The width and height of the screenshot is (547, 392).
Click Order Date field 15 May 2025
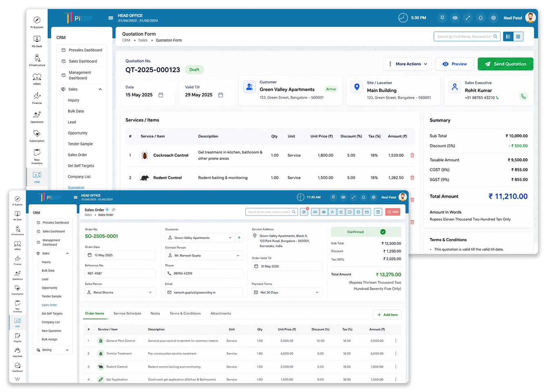pyautogui.click(x=120, y=255)
